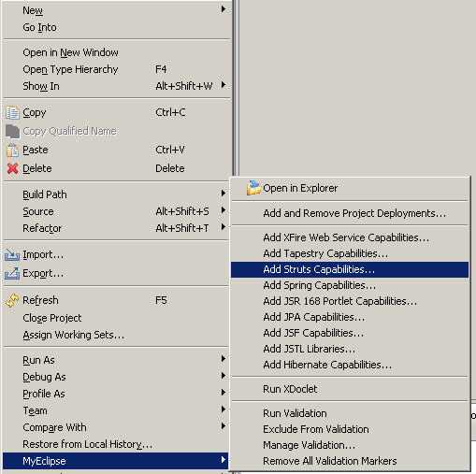Click the Export icon
This screenshot has height=474, width=476.
(x=12, y=274)
